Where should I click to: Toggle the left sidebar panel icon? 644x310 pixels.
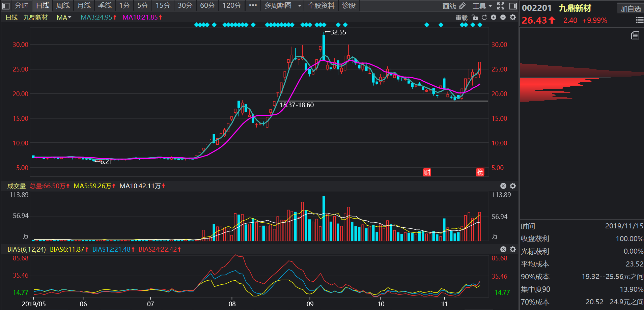[6, 6]
